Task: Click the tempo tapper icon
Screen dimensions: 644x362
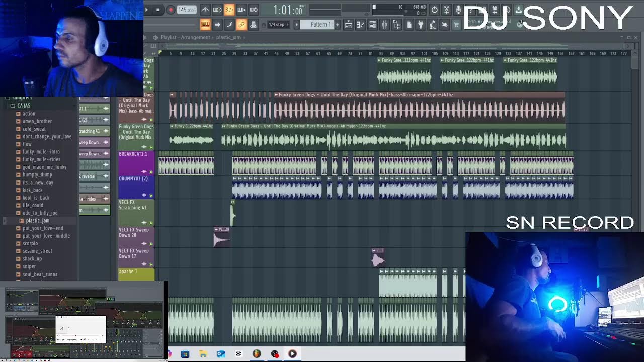Action: 433,24
